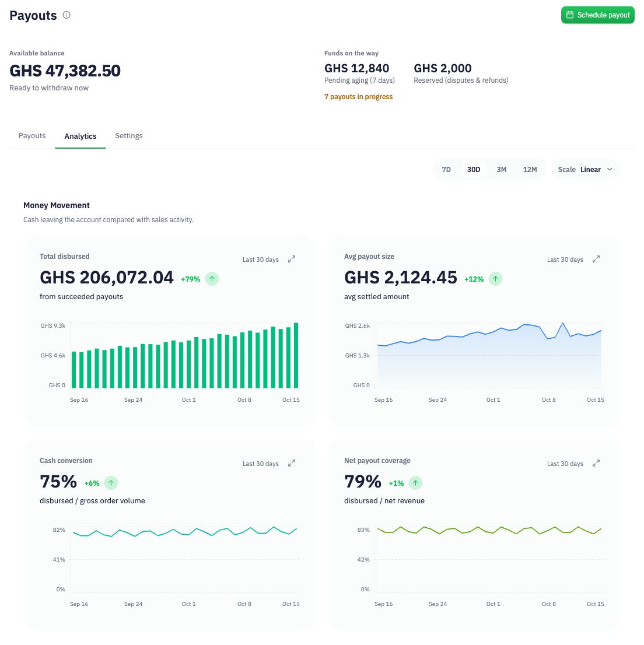644x645 pixels.
Task: Open the 7 payouts in progress link
Action: point(358,97)
